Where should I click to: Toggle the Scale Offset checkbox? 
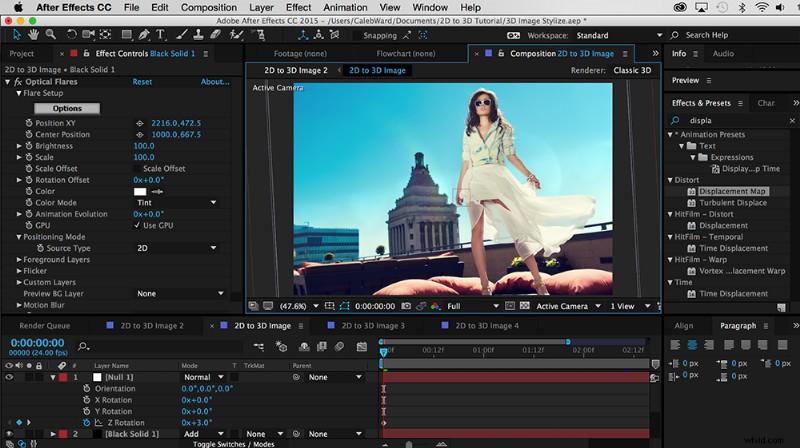pyautogui.click(x=137, y=168)
